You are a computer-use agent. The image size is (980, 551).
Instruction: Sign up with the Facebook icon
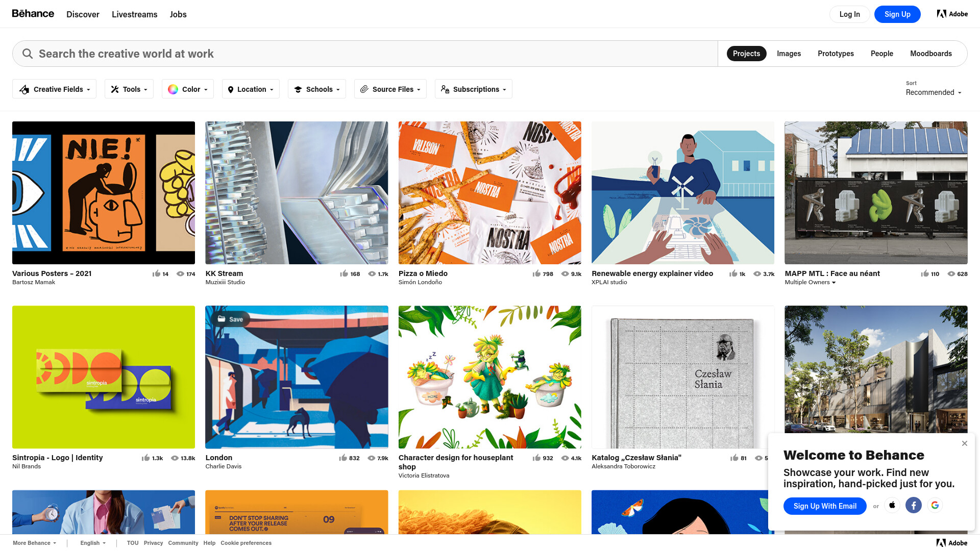tap(914, 505)
